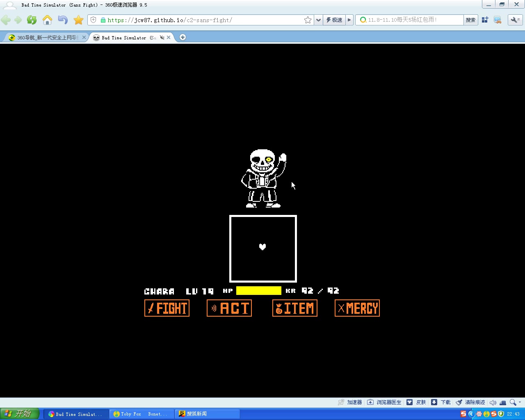Open the zoom magnifier control

pyautogui.click(x=513, y=402)
